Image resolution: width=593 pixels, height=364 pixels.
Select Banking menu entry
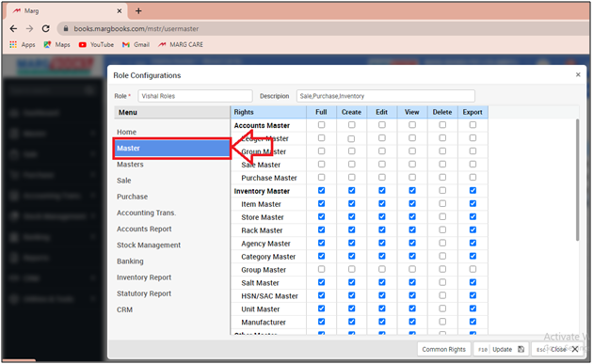point(130,261)
